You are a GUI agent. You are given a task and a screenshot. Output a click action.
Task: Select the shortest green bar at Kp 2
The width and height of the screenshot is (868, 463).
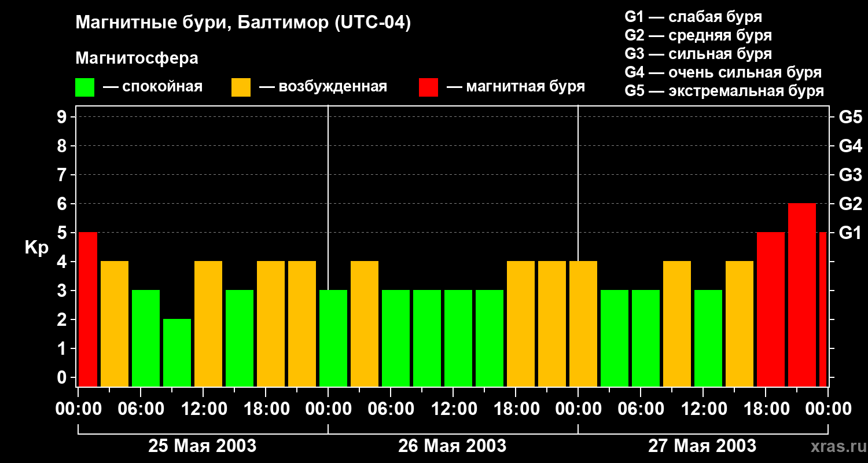point(177,352)
